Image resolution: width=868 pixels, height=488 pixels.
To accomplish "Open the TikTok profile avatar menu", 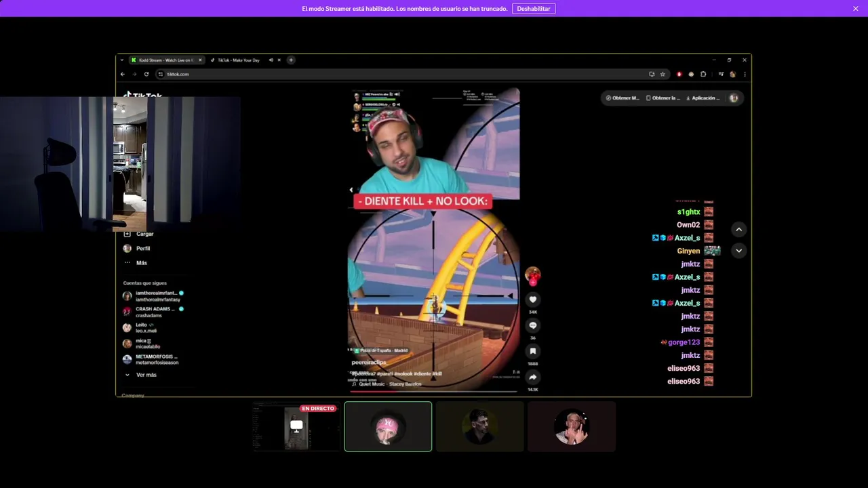I will point(733,98).
